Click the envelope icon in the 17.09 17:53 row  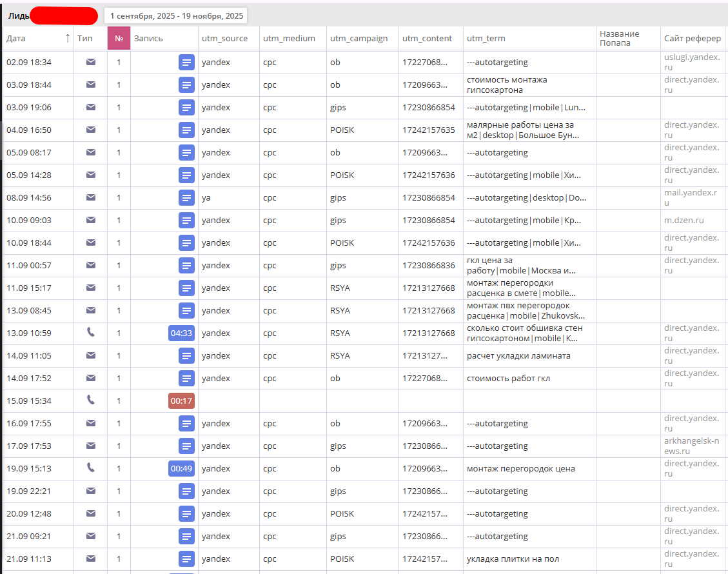tap(91, 446)
